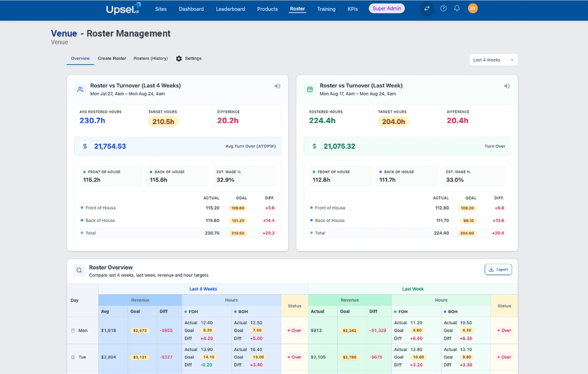Open the Rosters (History) tab
This screenshot has width=588, height=374.
(x=150, y=58)
